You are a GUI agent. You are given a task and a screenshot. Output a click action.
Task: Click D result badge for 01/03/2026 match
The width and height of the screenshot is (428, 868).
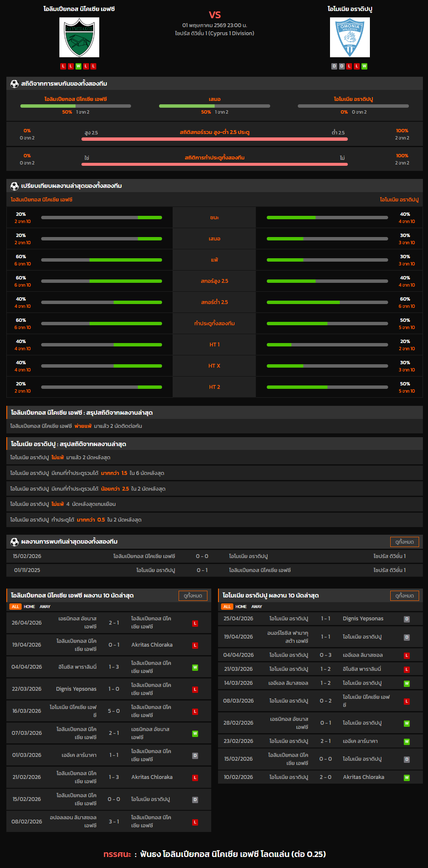(x=195, y=756)
